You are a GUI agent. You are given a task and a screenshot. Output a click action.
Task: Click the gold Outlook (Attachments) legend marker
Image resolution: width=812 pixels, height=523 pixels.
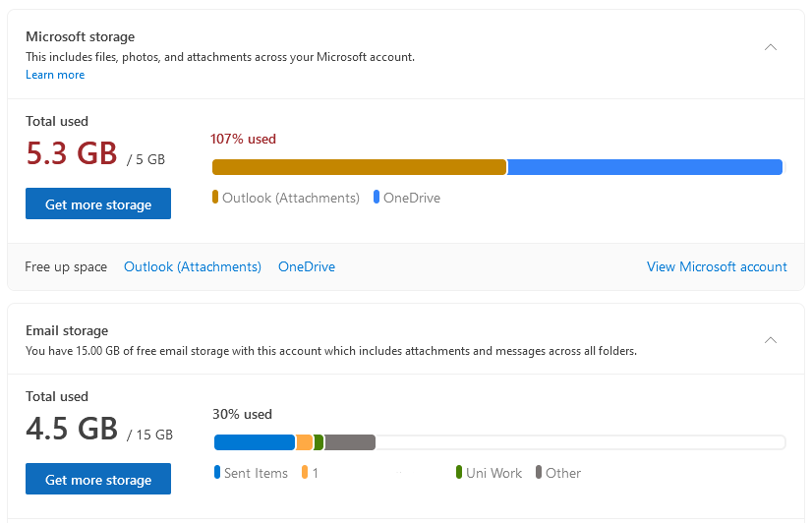[x=215, y=198]
